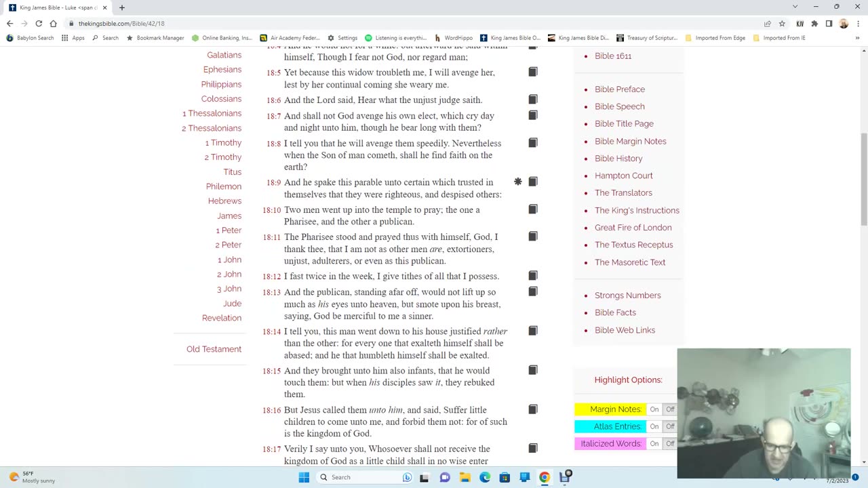This screenshot has width=868, height=488.
Task: Go to the book of Revelation
Action: tap(222, 318)
